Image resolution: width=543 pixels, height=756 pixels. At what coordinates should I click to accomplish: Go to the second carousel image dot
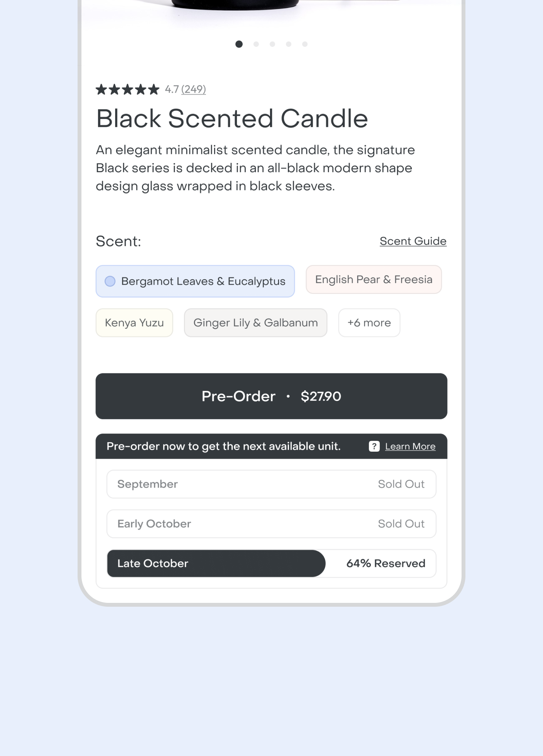click(256, 44)
